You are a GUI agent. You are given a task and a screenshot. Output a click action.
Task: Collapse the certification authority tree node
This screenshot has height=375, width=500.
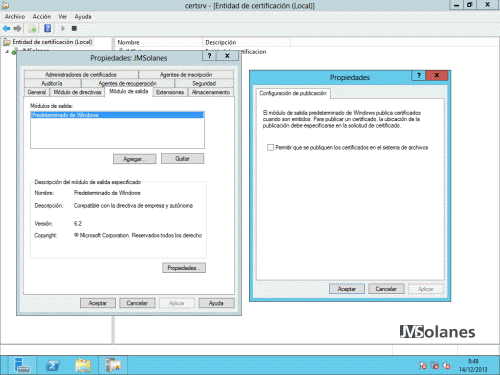click(7, 52)
